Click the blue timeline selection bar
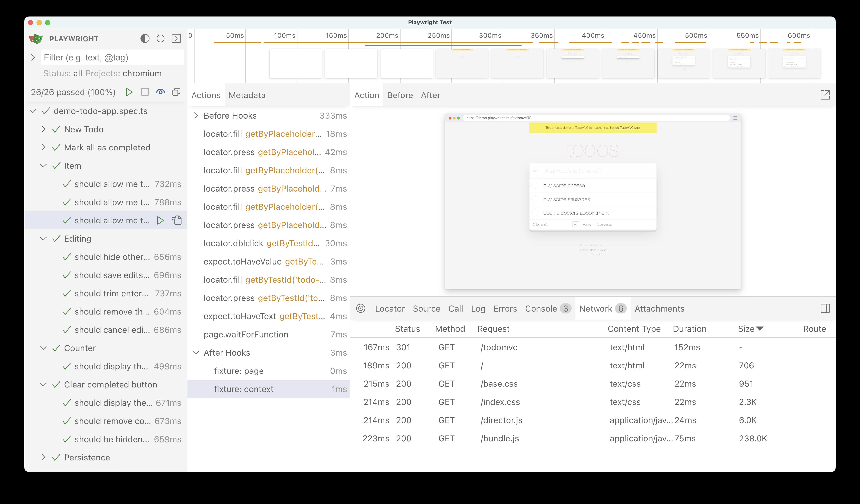 tap(443, 45)
